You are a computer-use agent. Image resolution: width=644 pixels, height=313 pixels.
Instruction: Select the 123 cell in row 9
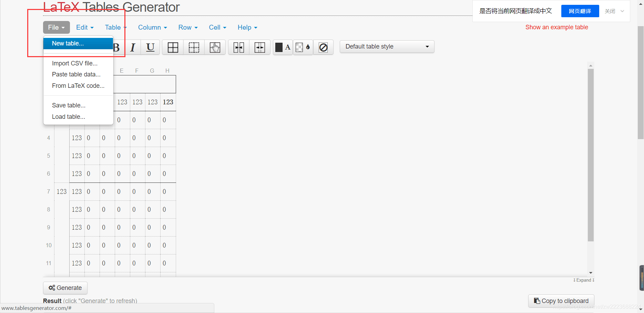tap(77, 227)
